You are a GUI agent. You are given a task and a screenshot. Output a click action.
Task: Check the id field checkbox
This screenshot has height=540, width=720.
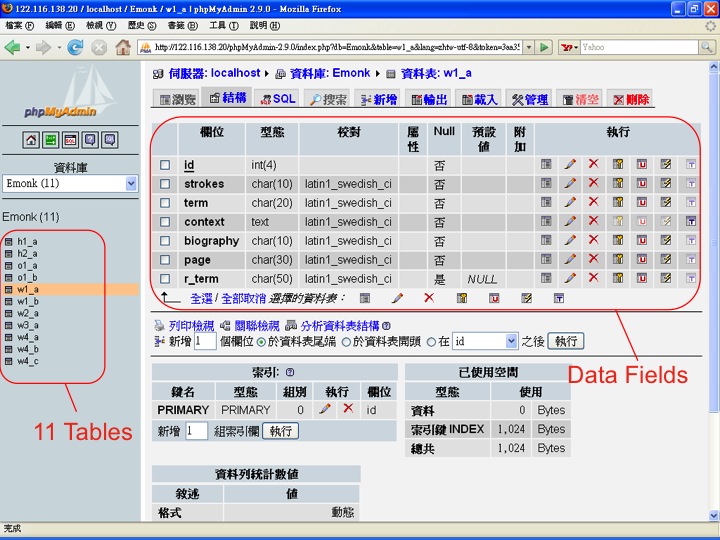[165, 165]
